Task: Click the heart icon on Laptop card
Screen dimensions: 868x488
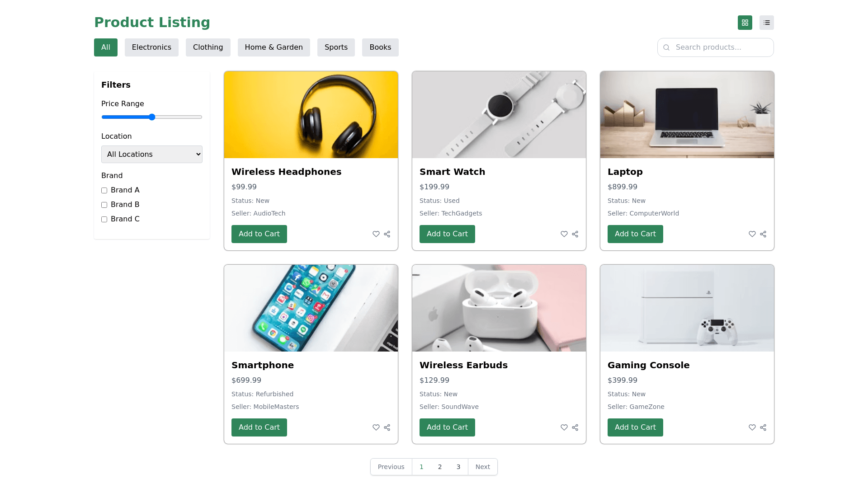Action: point(752,234)
